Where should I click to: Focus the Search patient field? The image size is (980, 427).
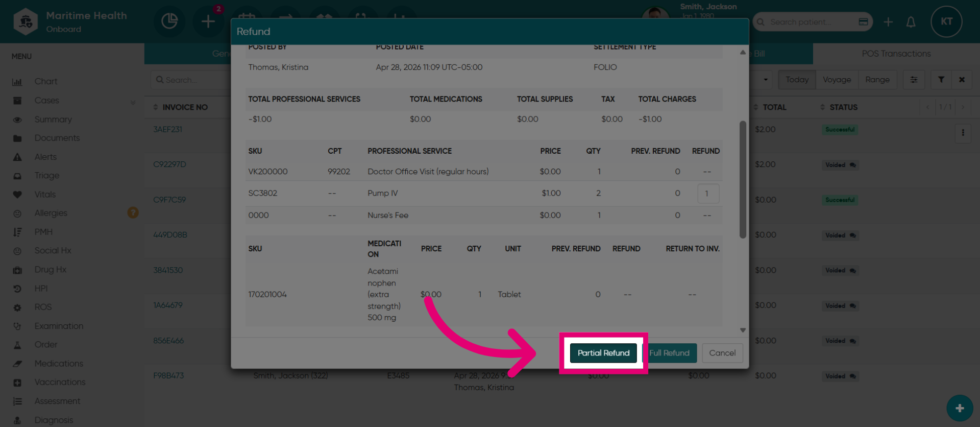pos(812,22)
